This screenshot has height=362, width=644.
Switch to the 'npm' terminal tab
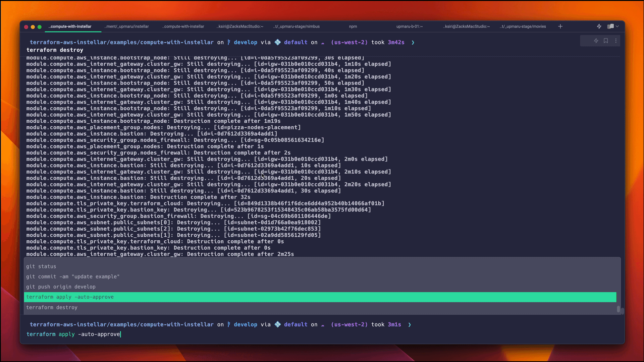click(353, 26)
